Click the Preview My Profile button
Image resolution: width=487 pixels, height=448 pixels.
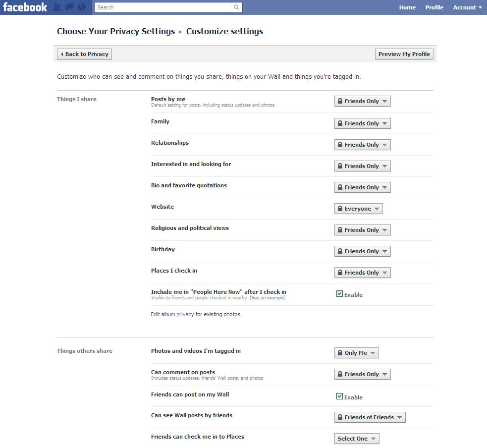pos(404,54)
